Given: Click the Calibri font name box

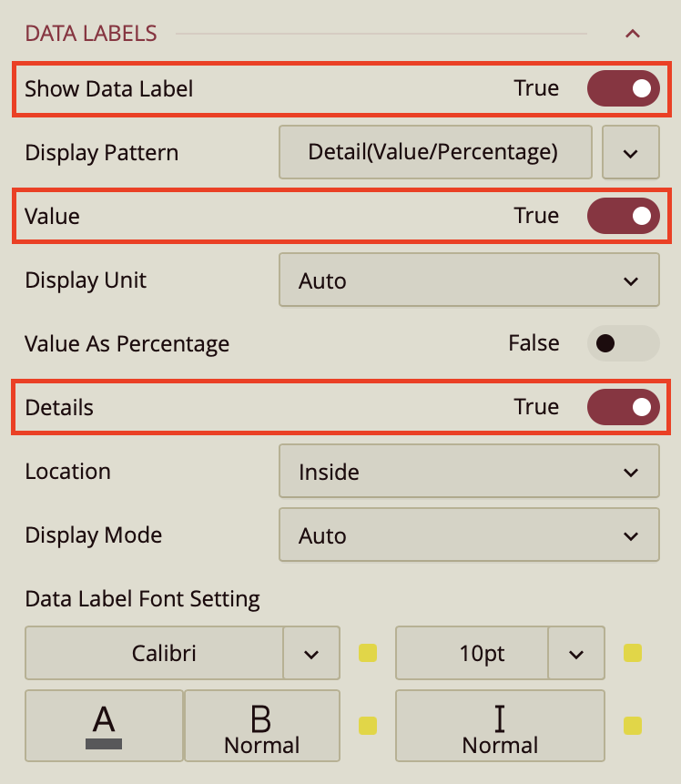Looking at the screenshot, I should point(155,653).
